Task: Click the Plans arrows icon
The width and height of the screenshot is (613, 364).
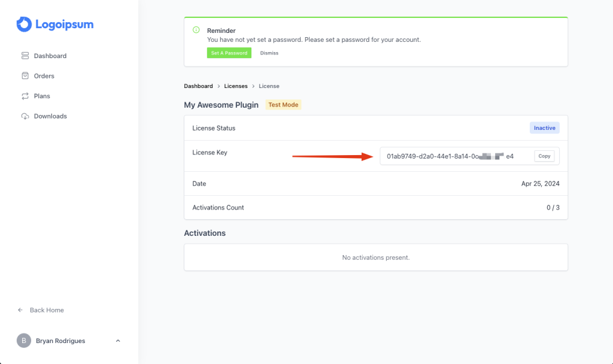Action: (x=25, y=96)
